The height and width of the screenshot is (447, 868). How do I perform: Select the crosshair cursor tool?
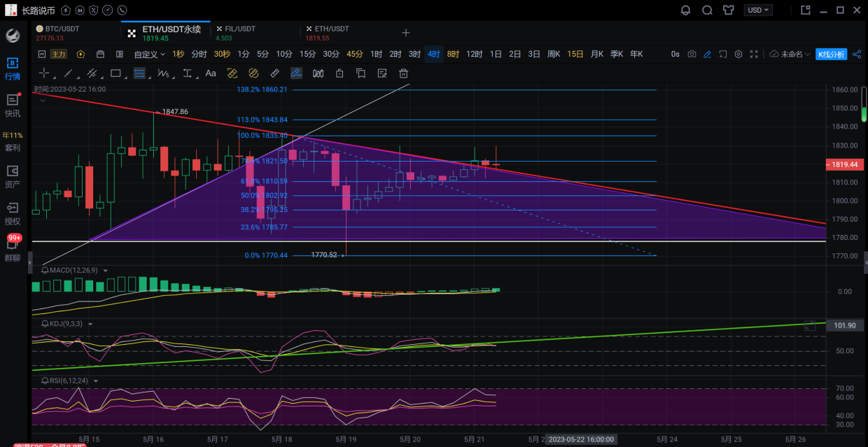point(44,73)
